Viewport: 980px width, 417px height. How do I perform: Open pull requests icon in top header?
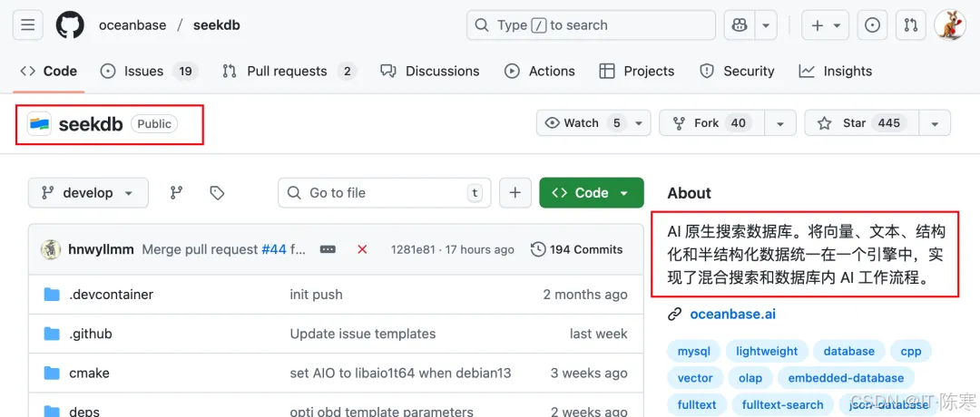(x=911, y=25)
